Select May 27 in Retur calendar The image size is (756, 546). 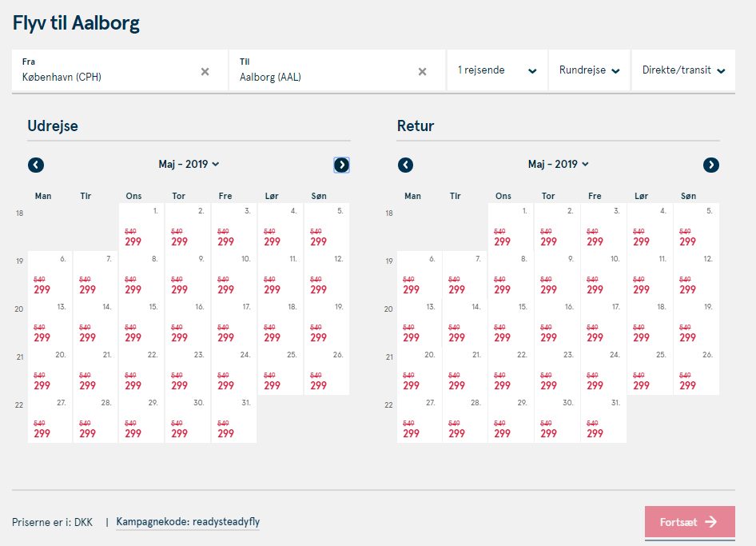(420, 419)
